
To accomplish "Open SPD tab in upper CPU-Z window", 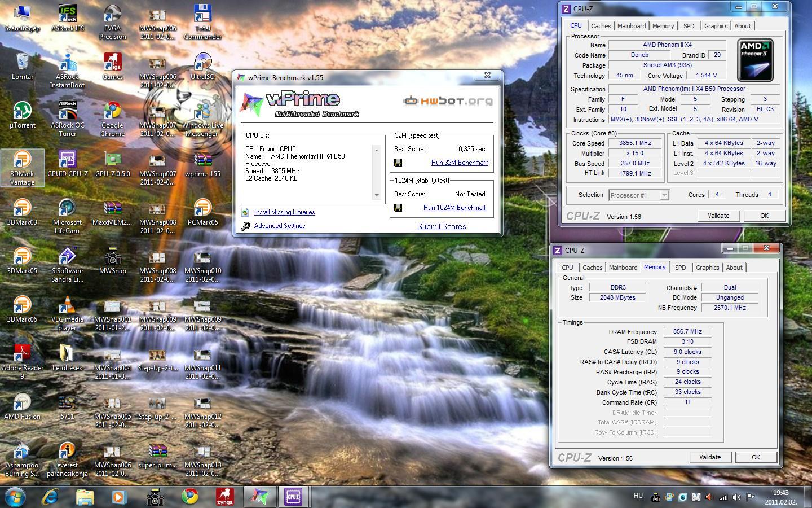I will coord(689,26).
